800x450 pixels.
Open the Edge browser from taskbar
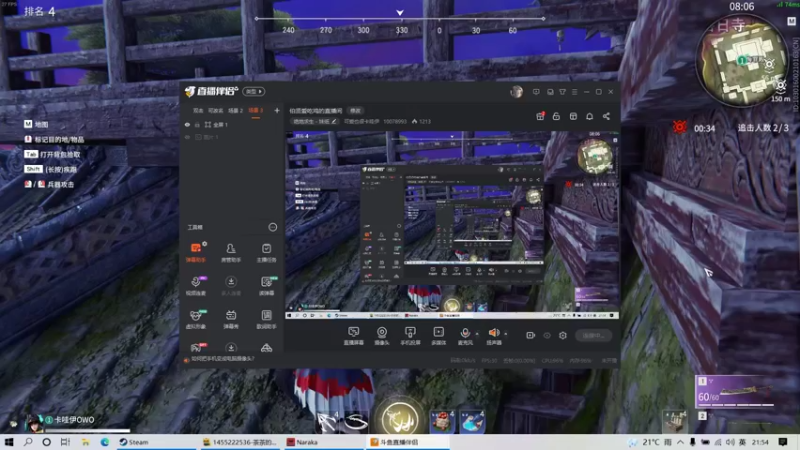pyautogui.click(x=105, y=442)
